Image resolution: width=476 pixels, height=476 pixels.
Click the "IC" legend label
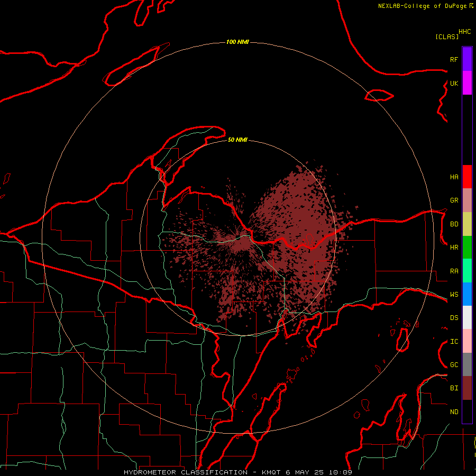click(454, 341)
